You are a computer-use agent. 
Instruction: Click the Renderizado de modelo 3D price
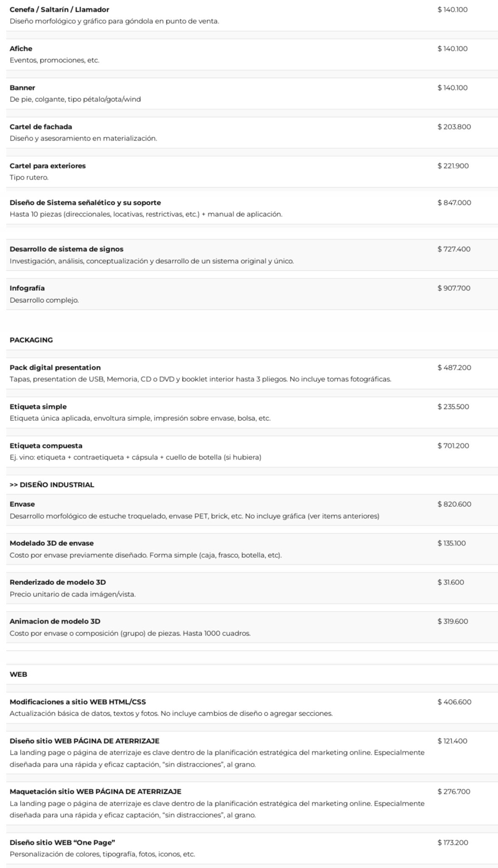(451, 582)
